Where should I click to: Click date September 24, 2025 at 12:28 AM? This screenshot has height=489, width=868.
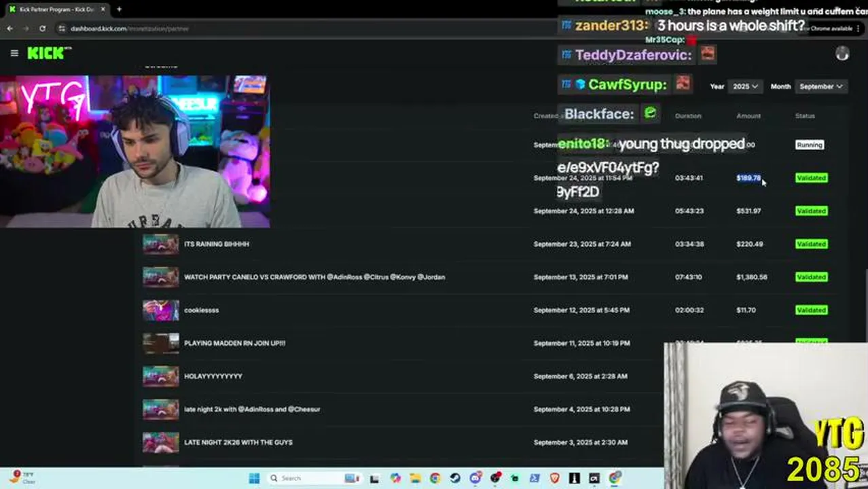coord(583,211)
